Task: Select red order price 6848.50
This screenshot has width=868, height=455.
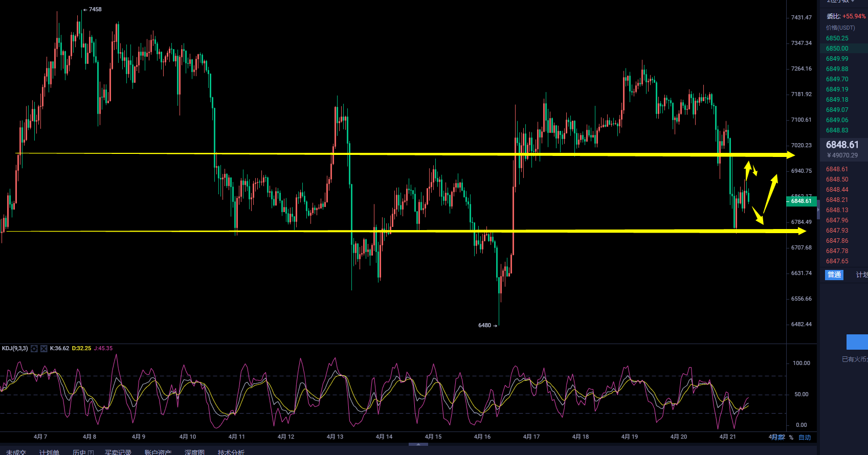Action: click(837, 179)
